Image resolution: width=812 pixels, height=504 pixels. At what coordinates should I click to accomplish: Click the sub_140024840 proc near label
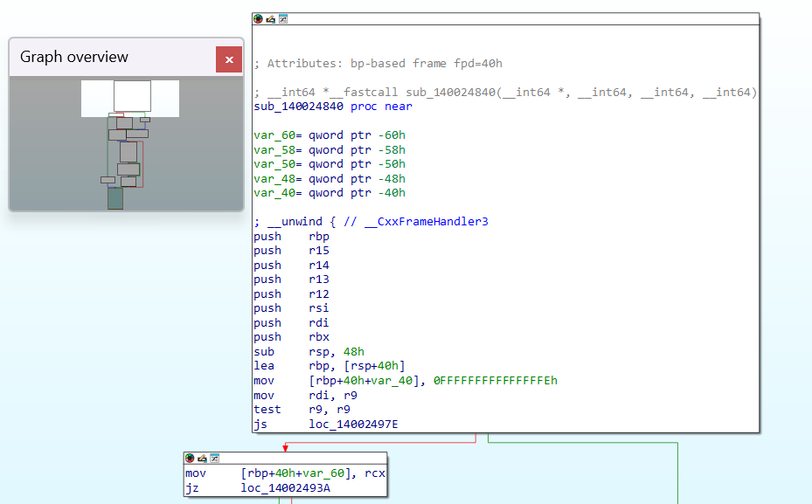(x=332, y=107)
